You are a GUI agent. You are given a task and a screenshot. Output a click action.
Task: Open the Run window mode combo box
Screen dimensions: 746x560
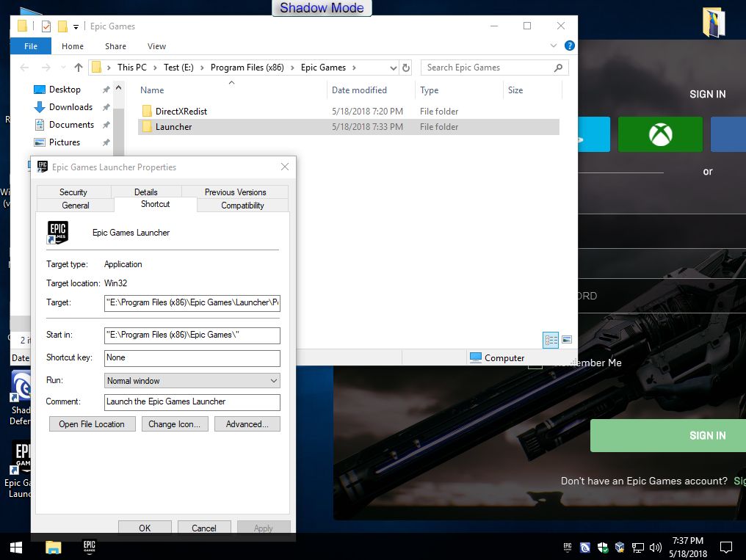pyautogui.click(x=192, y=381)
